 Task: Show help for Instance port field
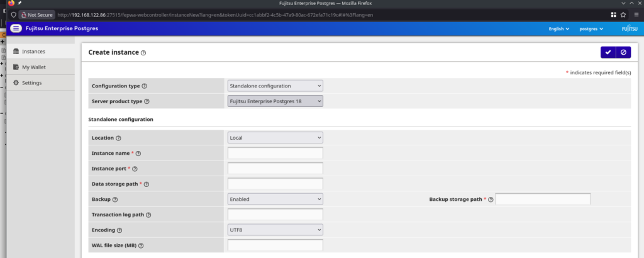(x=135, y=169)
